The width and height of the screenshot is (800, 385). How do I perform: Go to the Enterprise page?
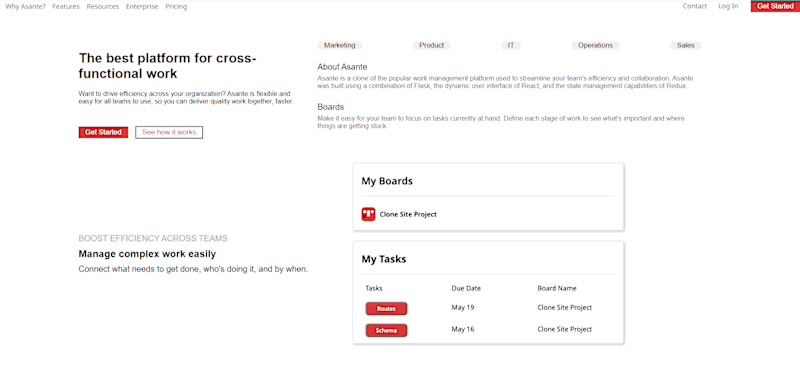click(142, 7)
